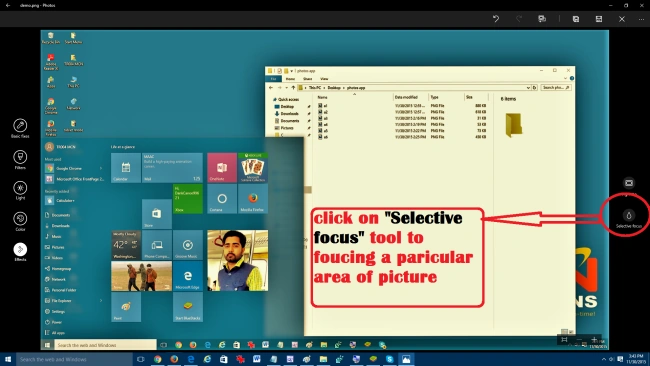
Task: Go back using the Photos title bar arrow
Action: click(x=8, y=5)
